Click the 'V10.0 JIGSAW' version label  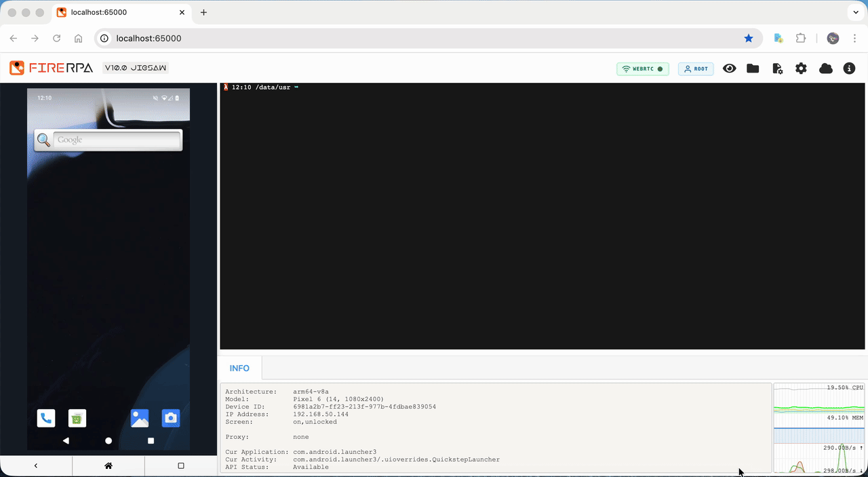click(136, 68)
